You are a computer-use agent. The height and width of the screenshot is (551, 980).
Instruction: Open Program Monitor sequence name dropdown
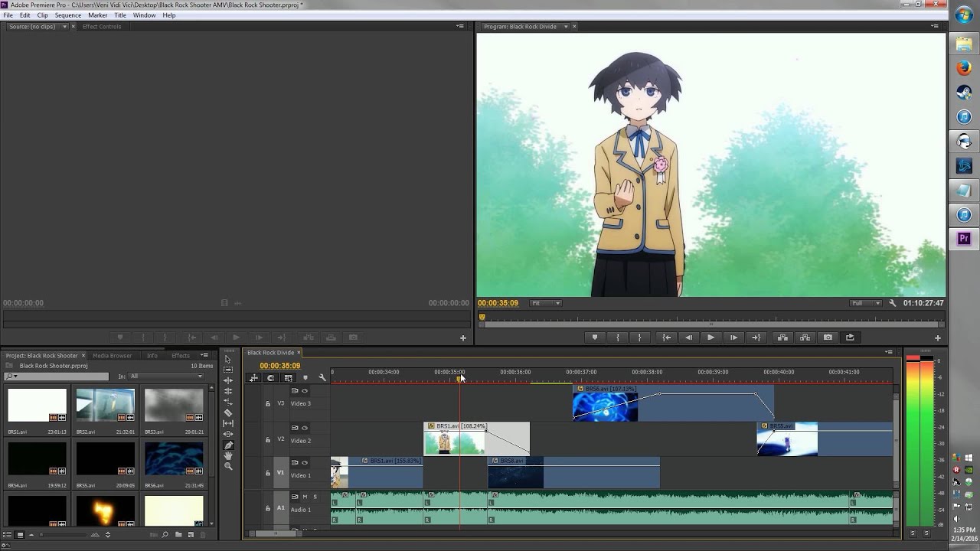pyautogui.click(x=566, y=27)
